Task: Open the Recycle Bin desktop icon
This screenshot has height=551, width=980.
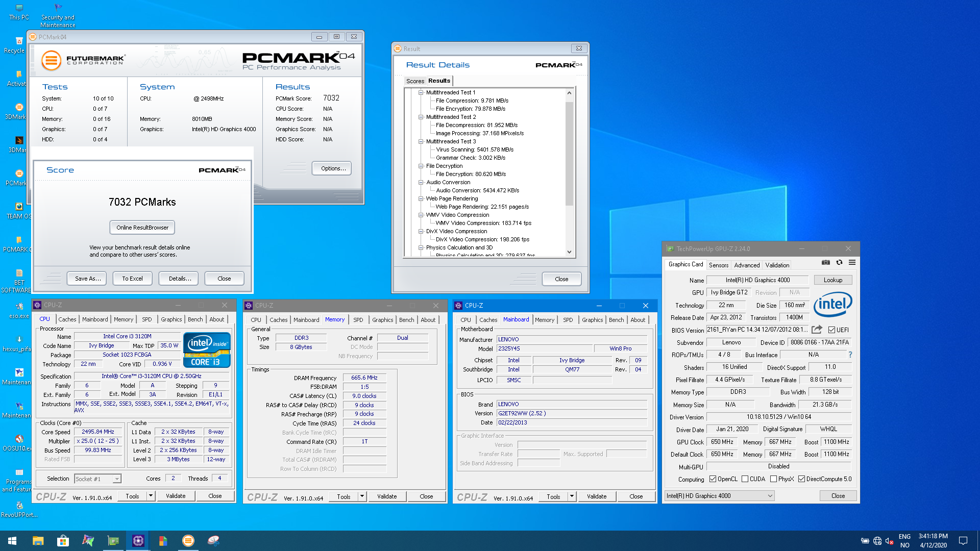Action: click(x=15, y=45)
